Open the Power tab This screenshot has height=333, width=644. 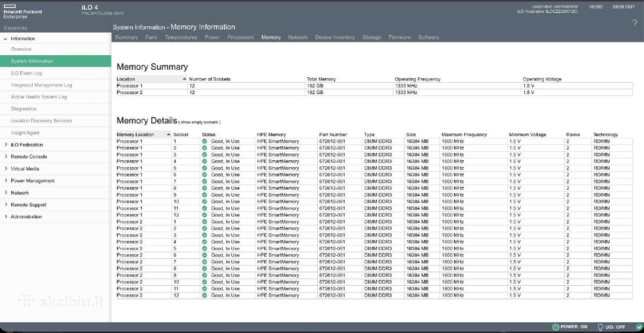[213, 38]
